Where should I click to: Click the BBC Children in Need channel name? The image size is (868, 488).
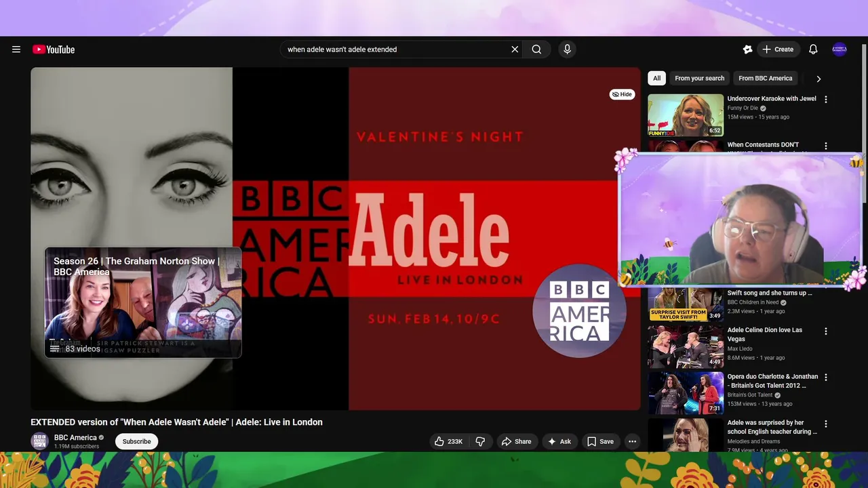(753, 302)
